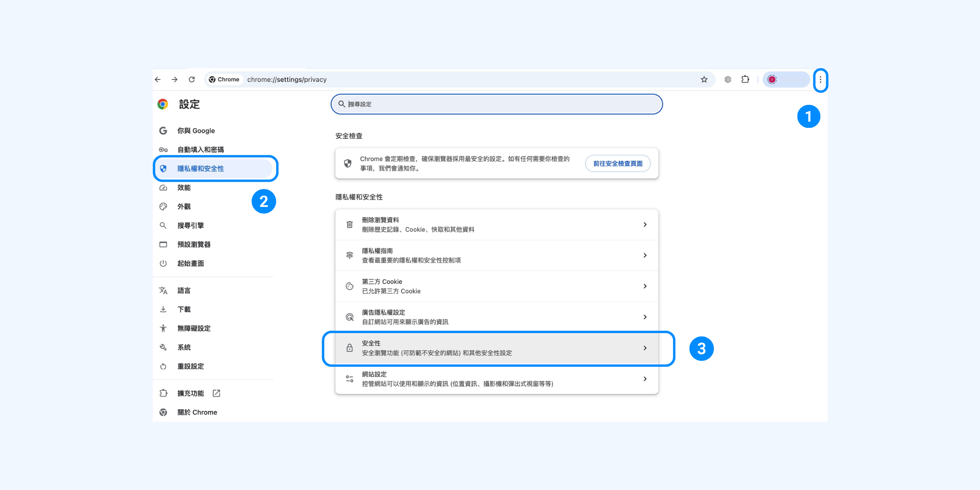The width and height of the screenshot is (980, 490).
Task: Open the Extensions puzzle icon
Action: (745, 80)
